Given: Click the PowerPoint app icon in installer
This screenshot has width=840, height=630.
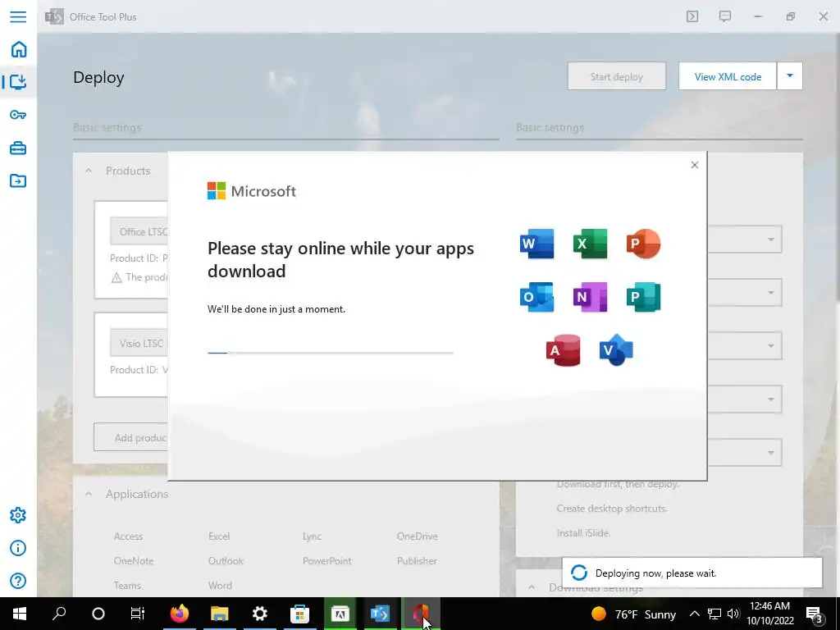Looking at the screenshot, I should pos(643,244).
